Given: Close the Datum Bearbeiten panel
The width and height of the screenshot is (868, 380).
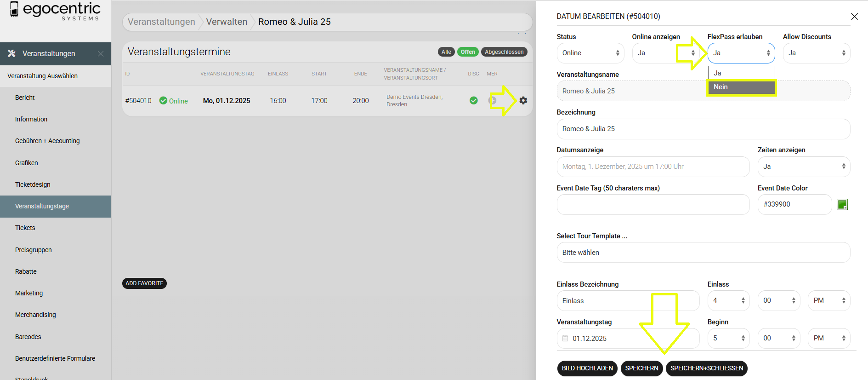Looking at the screenshot, I should (854, 17).
